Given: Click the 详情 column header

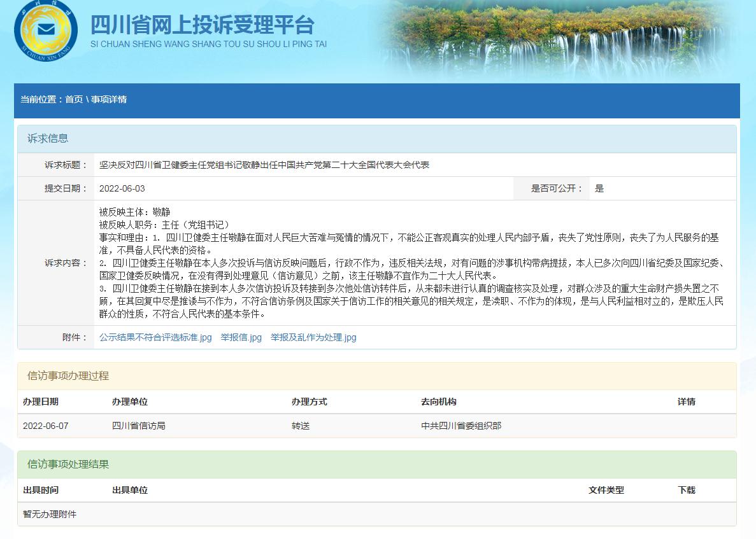Looking at the screenshot, I should tap(687, 402).
